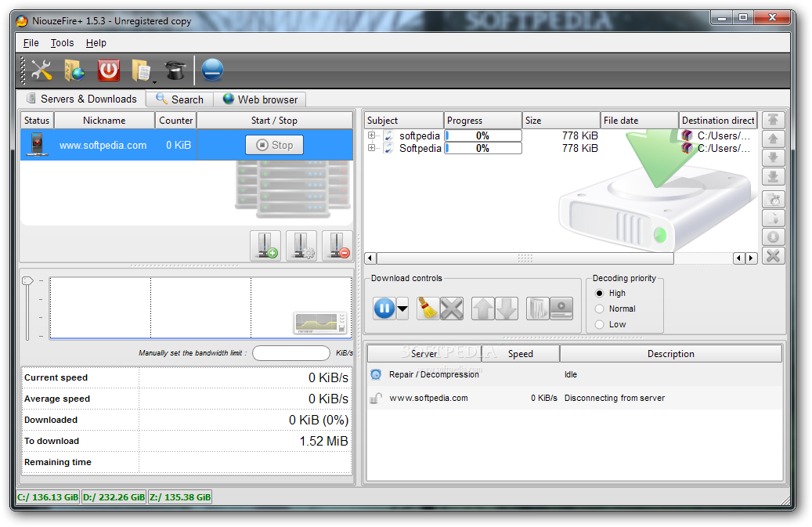Click the bandwidth limit input field
The height and width of the screenshot is (527, 812).
coord(291,353)
